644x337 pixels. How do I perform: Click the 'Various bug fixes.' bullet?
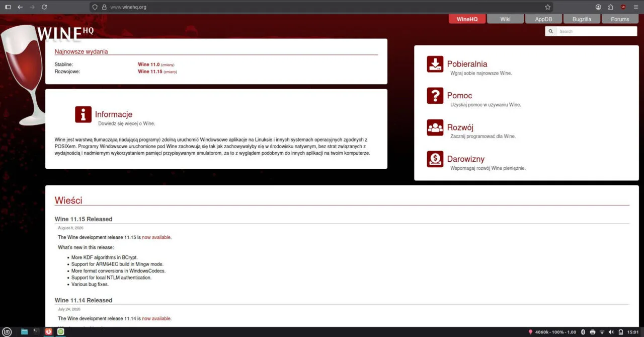pos(90,285)
